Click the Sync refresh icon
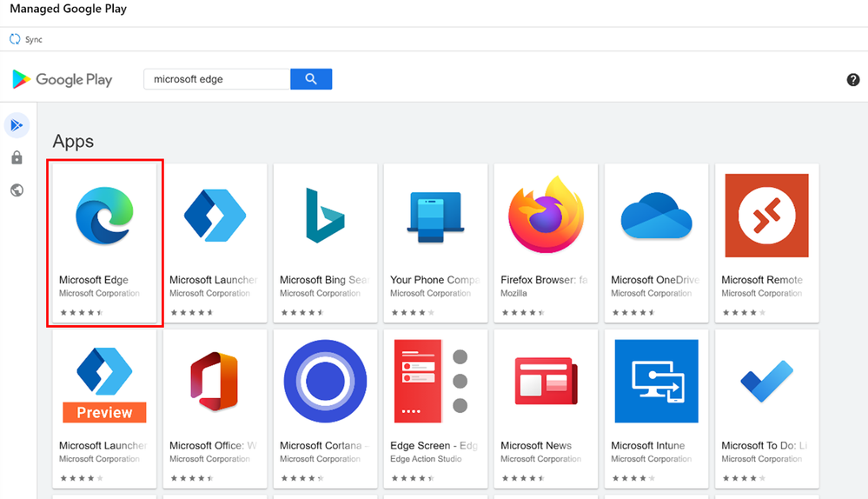 point(15,39)
